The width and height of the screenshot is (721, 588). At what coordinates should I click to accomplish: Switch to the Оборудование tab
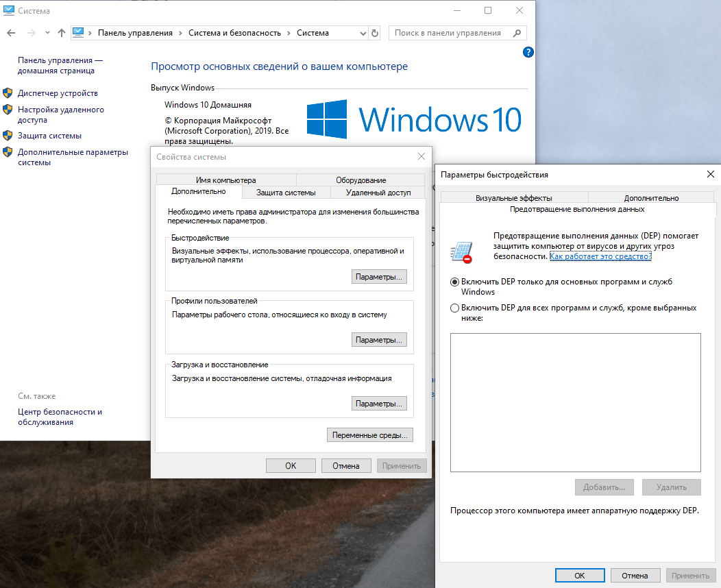click(x=360, y=180)
